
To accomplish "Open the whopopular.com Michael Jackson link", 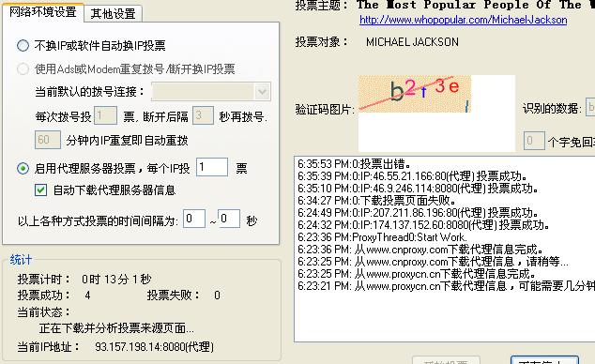I will [x=463, y=20].
